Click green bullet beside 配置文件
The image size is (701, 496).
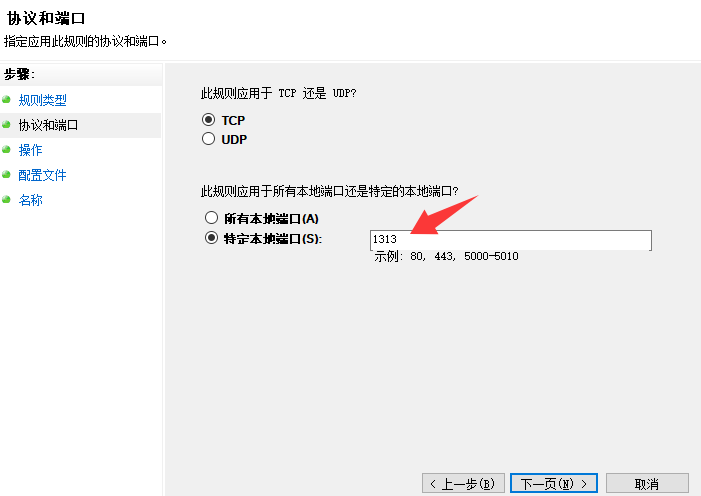(6, 174)
